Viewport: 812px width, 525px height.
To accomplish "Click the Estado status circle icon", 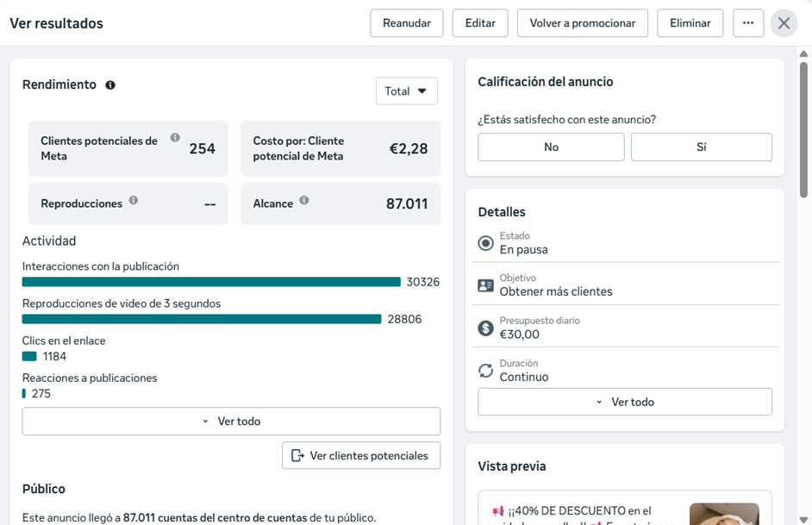I will 486,243.
